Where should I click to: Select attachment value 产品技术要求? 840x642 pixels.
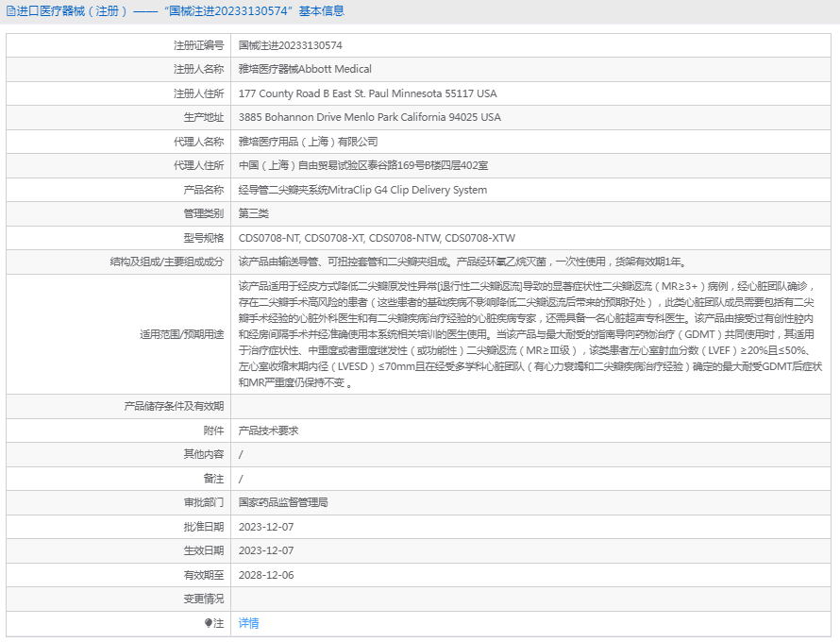[268, 431]
